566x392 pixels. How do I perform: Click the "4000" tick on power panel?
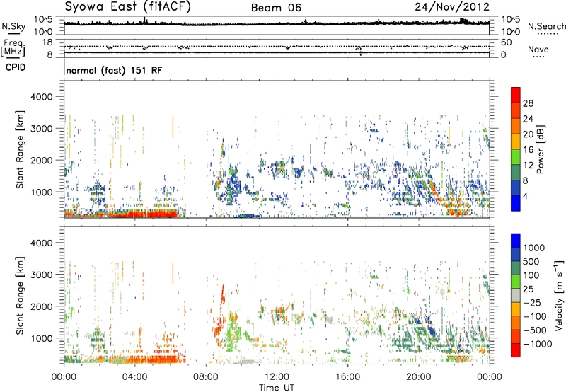pyautogui.click(x=41, y=97)
